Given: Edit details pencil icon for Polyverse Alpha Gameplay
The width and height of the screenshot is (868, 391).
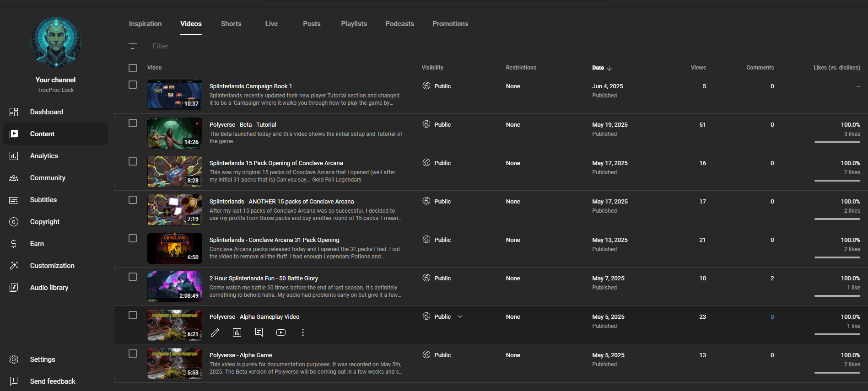Looking at the screenshot, I should 215,332.
